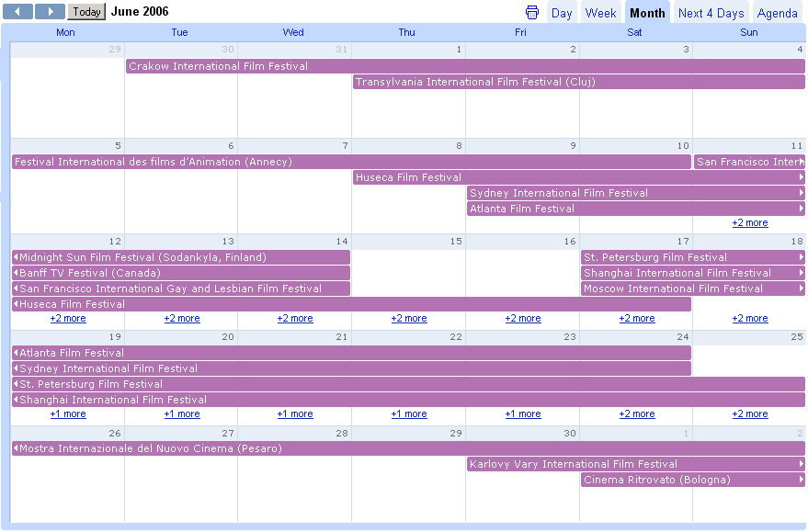
Task: Show +2 more events on June 13
Action: 182,318
